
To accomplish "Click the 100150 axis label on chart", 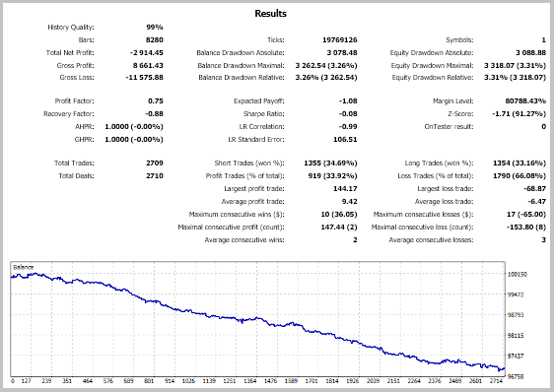I will coord(518,274).
